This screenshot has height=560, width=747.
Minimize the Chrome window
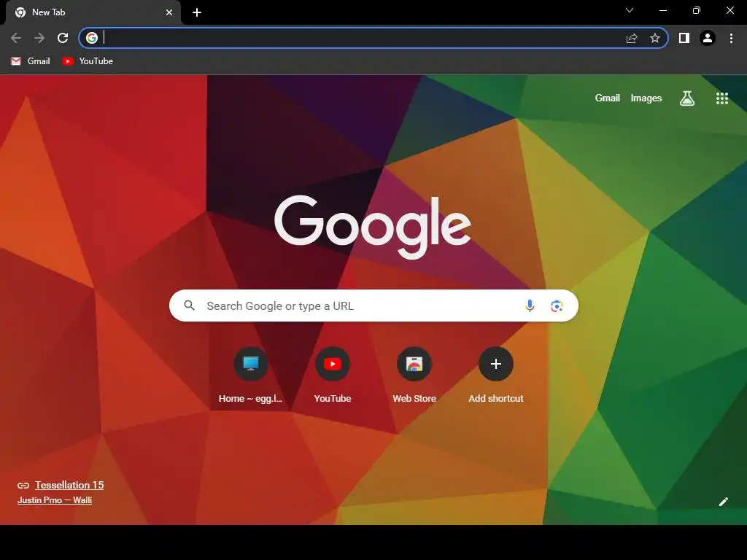pyautogui.click(x=662, y=10)
